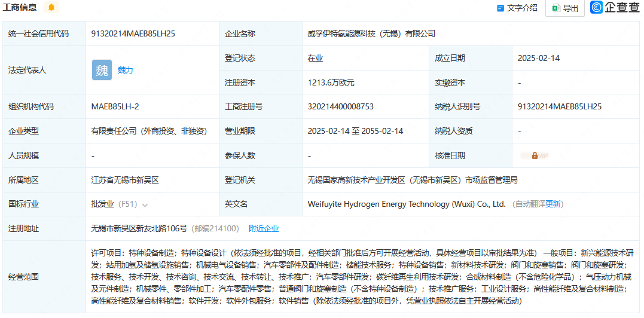Click the 核准日期 label cell

[x=471, y=155]
